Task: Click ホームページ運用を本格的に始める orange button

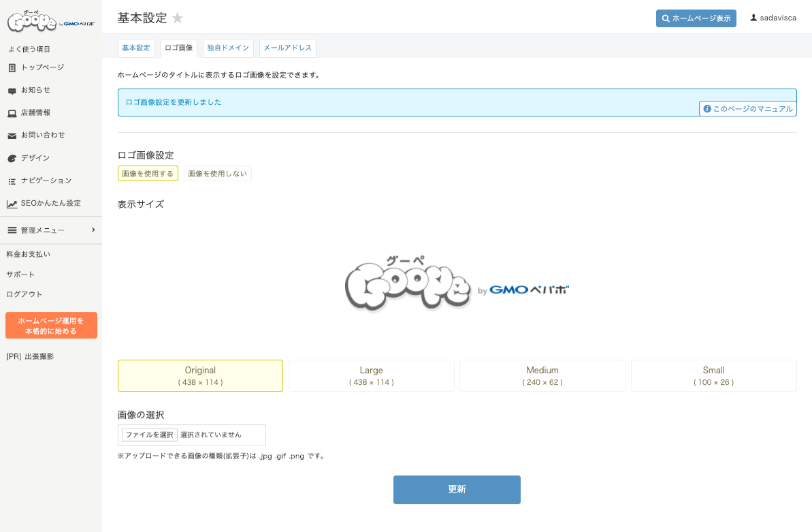Action: (x=51, y=326)
